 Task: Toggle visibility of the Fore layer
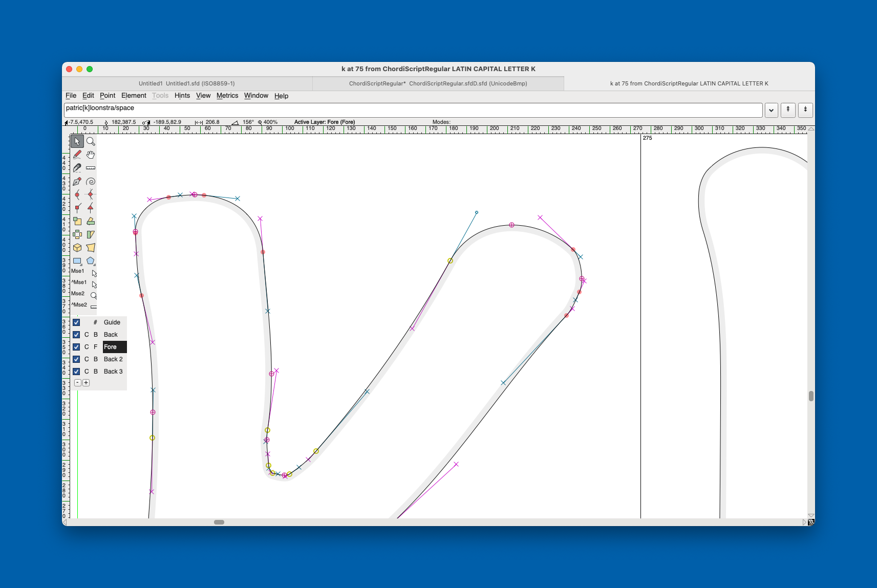click(76, 347)
